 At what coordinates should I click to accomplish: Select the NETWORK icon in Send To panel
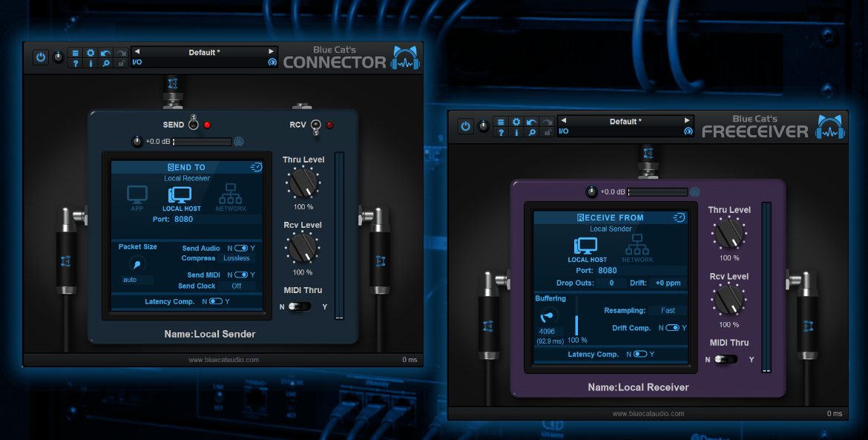(x=231, y=197)
